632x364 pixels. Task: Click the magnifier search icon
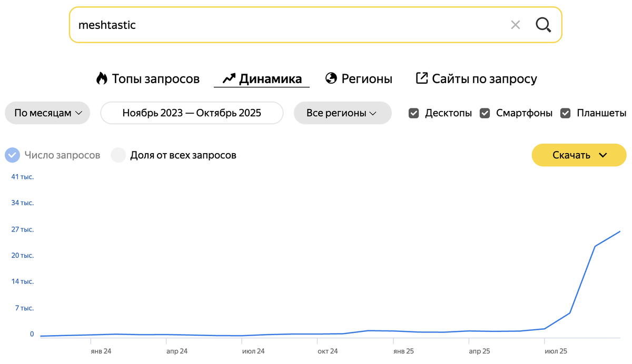[x=543, y=24]
